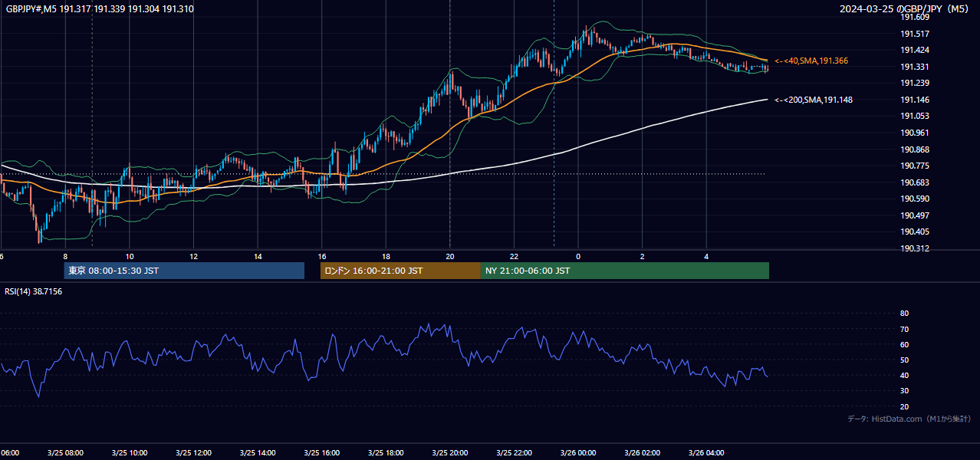Click the bottom date label 3/26 00:00
Image resolution: width=980 pixels, height=460 pixels.
[x=578, y=453]
